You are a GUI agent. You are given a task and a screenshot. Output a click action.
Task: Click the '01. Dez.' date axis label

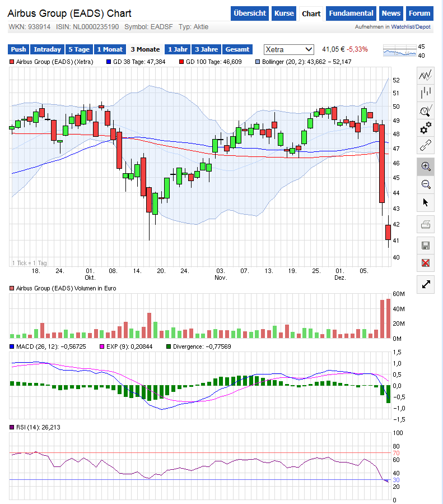(340, 274)
